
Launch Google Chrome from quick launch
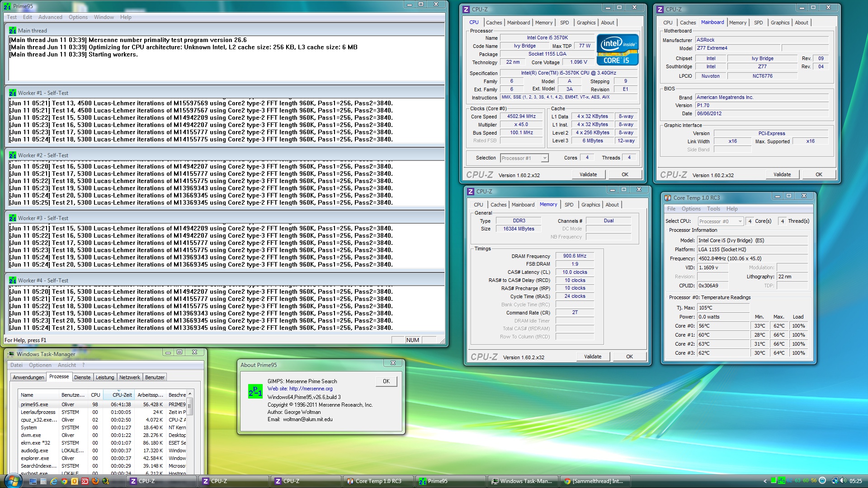click(64, 481)
